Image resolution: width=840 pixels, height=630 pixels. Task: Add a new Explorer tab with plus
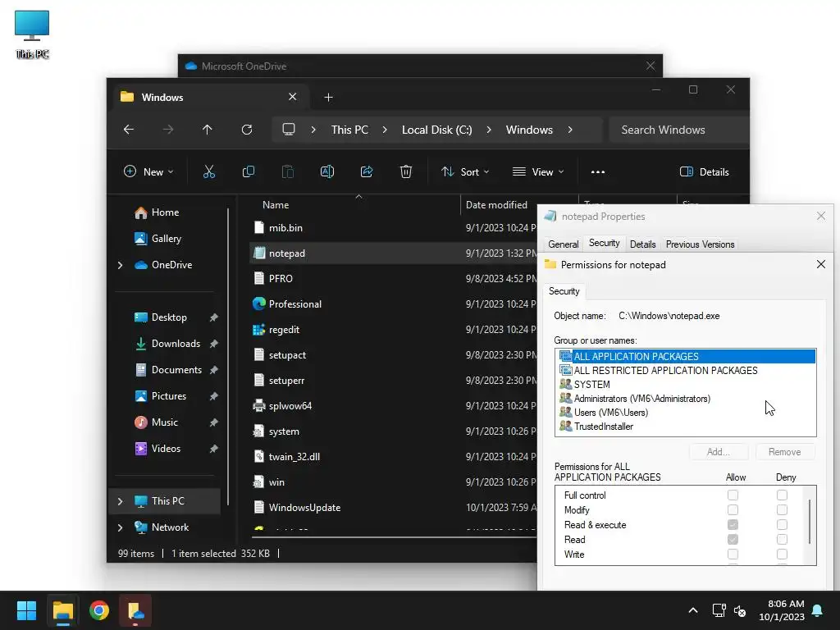pyautogui.click(x=328, y=97)
